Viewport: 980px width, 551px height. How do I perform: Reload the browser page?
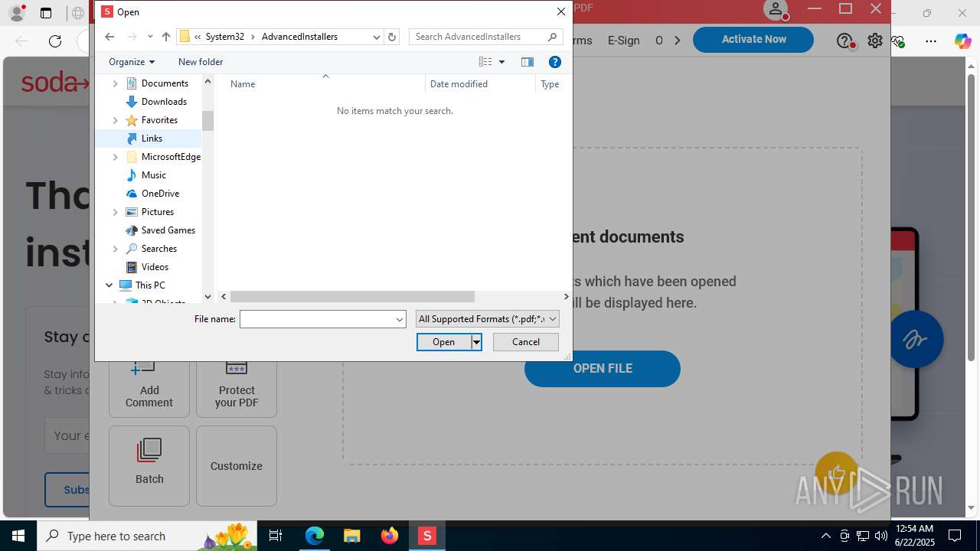coord(55,41)
